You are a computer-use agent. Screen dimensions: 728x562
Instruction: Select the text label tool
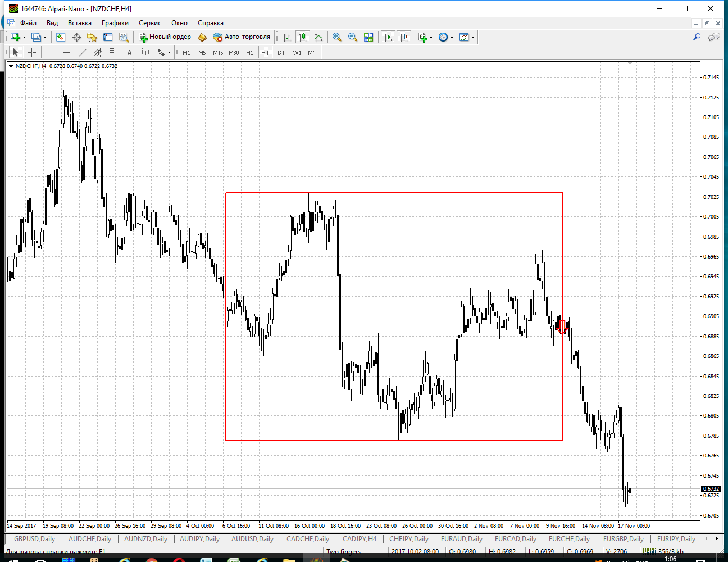coord(145,52)
